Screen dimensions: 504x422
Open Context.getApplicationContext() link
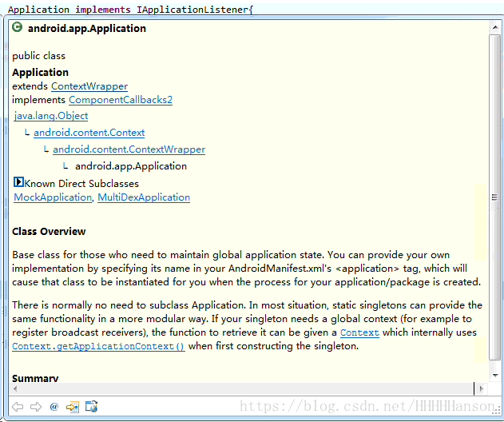click(x=98, y=346)
